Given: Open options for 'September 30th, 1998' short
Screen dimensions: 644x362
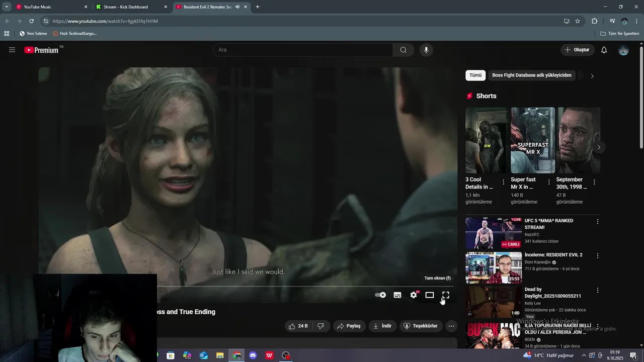Looking at the screenshot, I should tap(594, 182).
